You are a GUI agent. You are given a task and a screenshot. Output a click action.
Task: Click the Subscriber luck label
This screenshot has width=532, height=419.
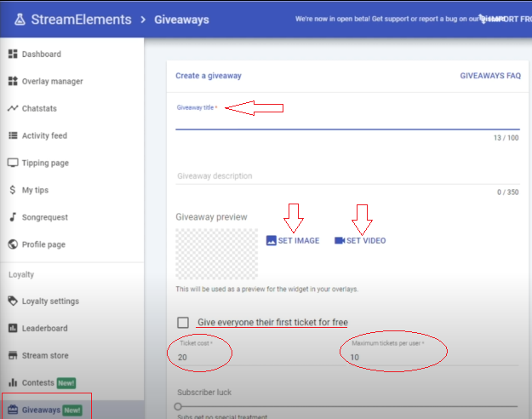click(204, 393)
